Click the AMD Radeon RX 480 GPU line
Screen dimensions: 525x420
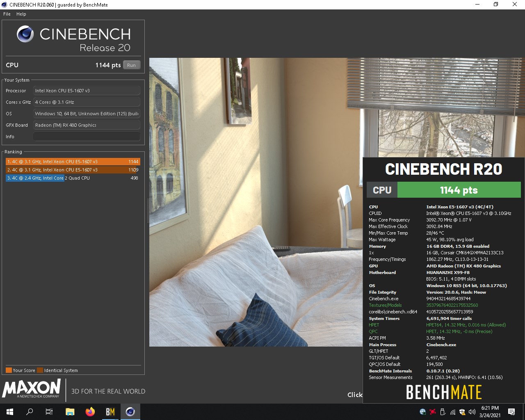(435, 266)
